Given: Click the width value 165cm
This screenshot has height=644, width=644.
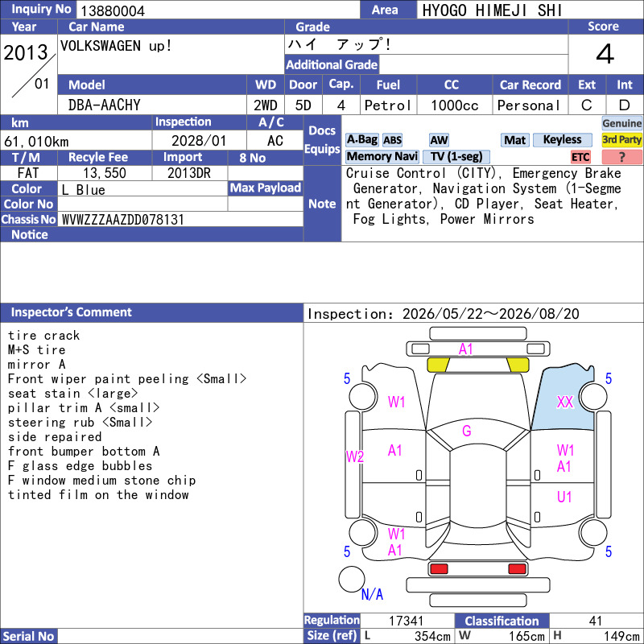Looking at the screenshot, I should click(527, 636).
